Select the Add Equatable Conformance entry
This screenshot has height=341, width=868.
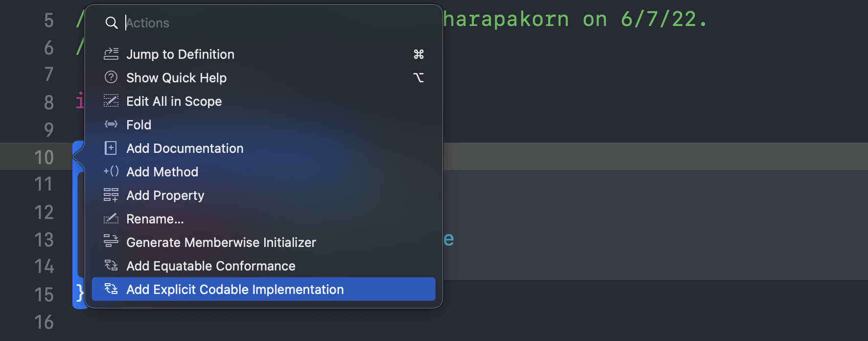(210, 266)
